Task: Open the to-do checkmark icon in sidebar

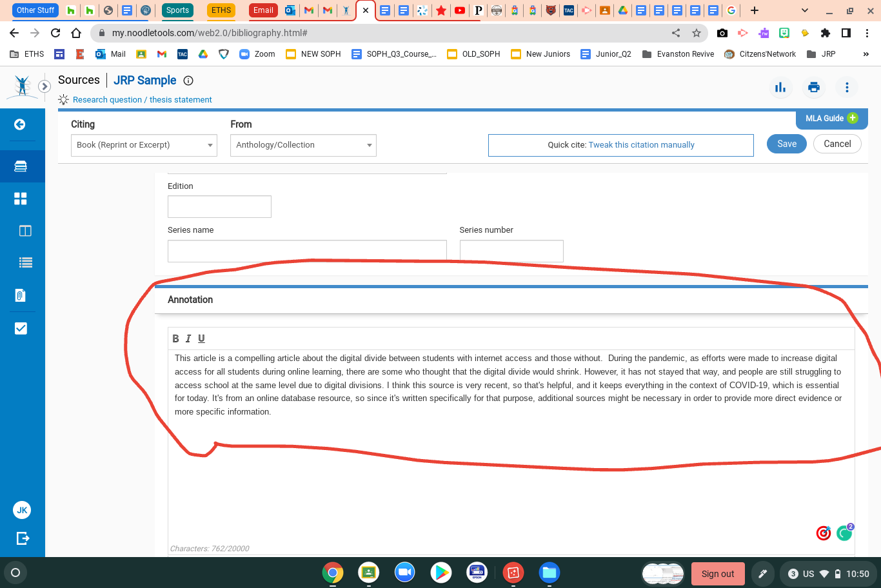Action: (x=21, y=328)
